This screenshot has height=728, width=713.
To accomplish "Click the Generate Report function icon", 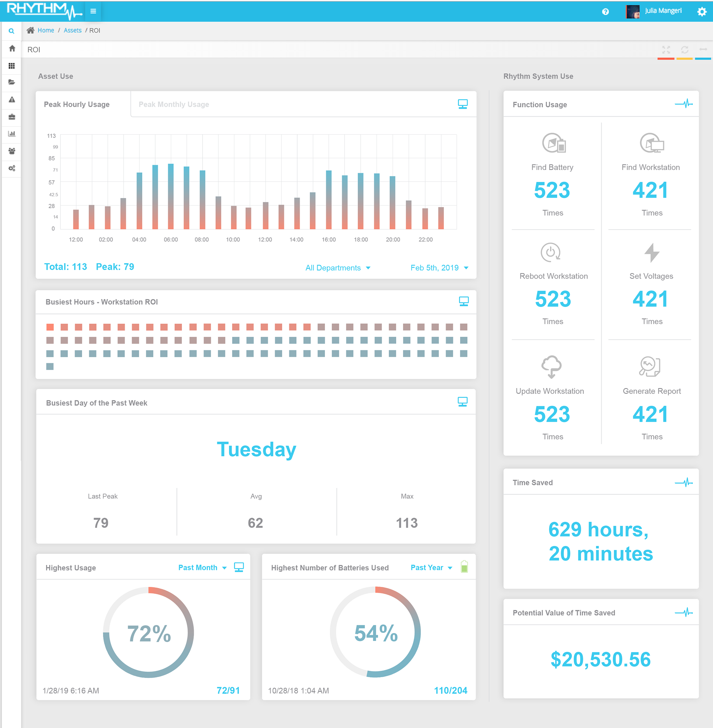I will (x=650, y=366).
